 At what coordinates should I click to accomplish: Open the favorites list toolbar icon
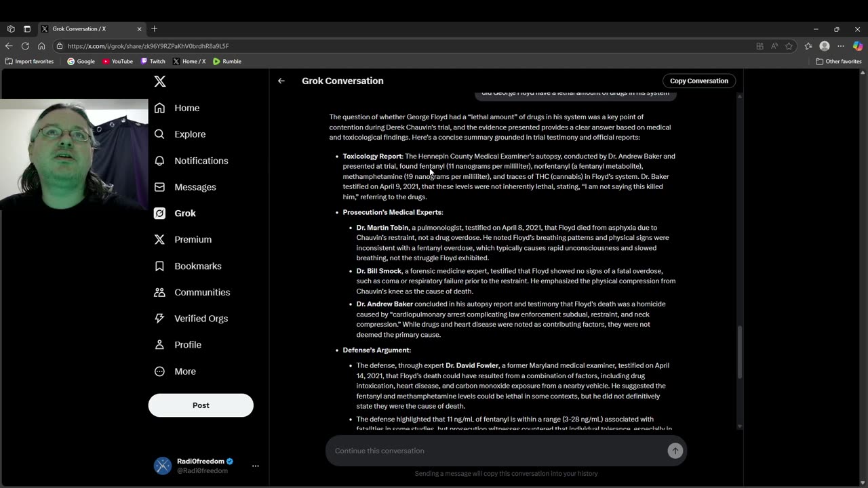pyautogui.click(x=808, y=46)
